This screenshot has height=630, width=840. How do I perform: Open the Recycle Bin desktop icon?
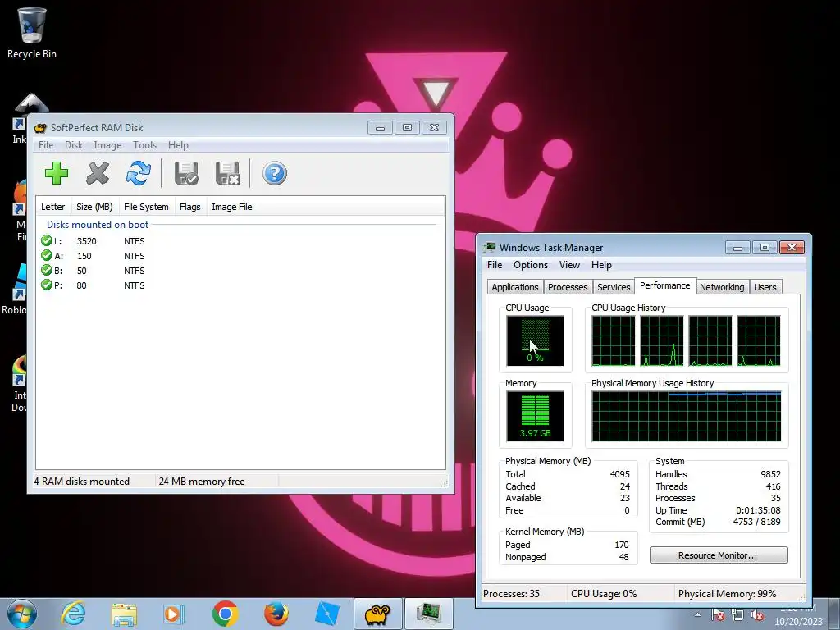tap(32, 32)
